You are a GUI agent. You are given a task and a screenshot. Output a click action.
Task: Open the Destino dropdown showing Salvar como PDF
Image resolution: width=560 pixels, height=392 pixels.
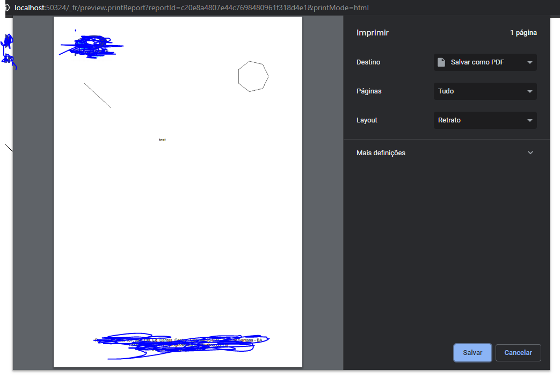pos(485,62)
